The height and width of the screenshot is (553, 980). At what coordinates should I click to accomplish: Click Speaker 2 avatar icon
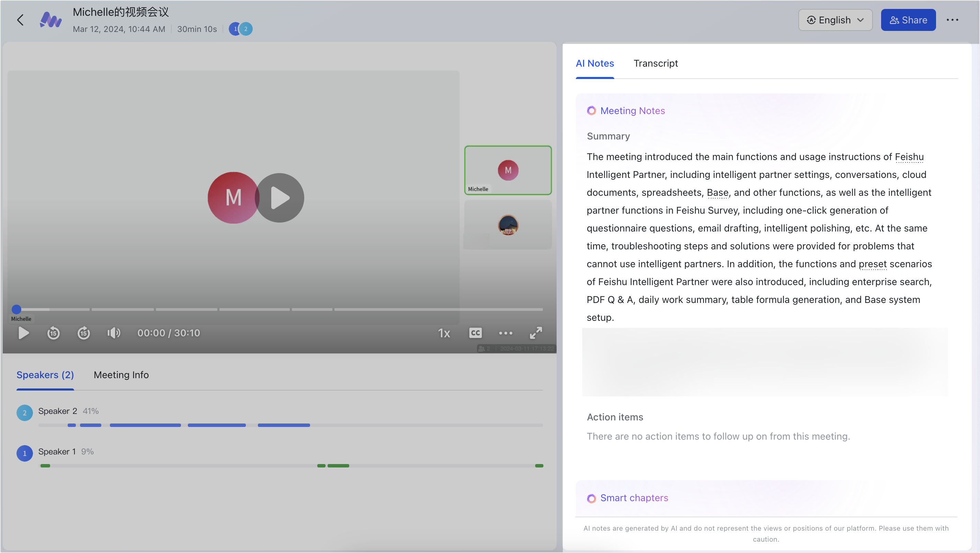pos(25,413)
